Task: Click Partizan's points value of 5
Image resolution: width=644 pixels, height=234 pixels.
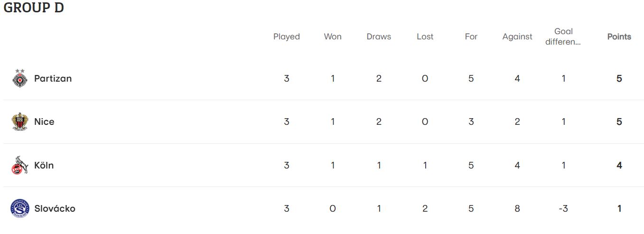Action: click(619, 79)
